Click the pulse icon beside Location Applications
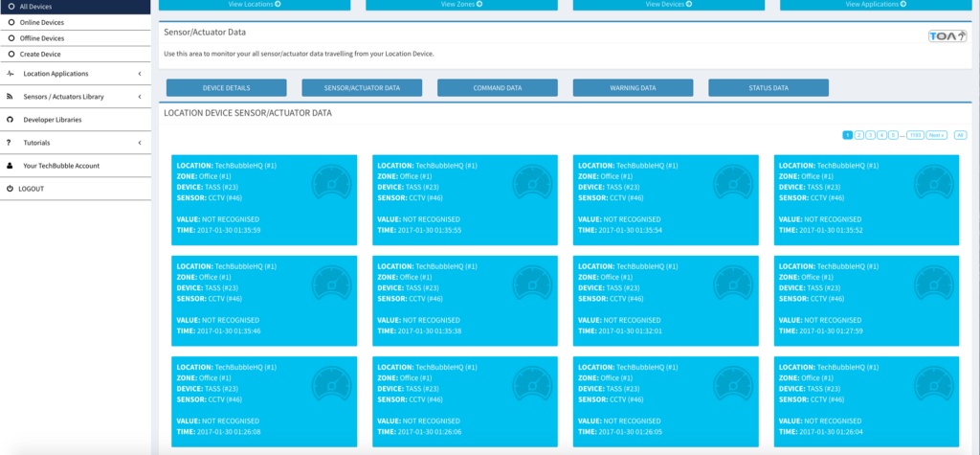The height and width of the screenshot is (455, 980). tap(10, 73)
